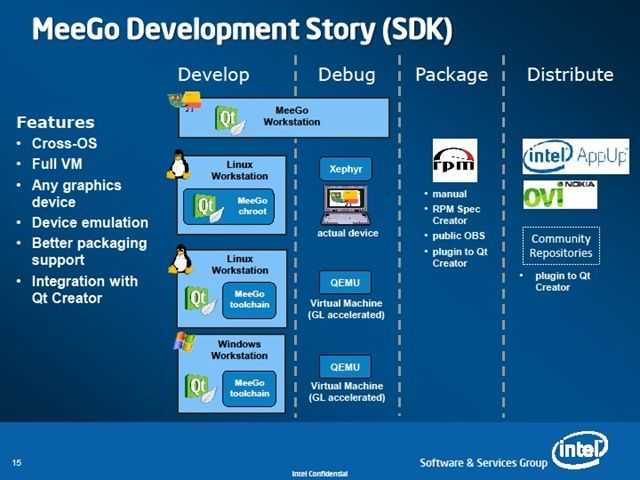Viewport: 640px width, 480px height.
Task: Click the Features heading
Action: coord(56,122)
